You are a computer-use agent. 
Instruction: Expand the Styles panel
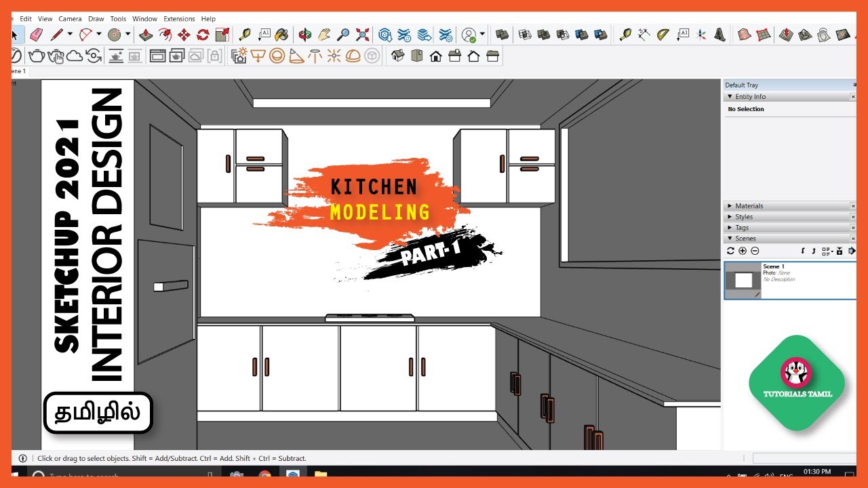click(x=730, y=217)
